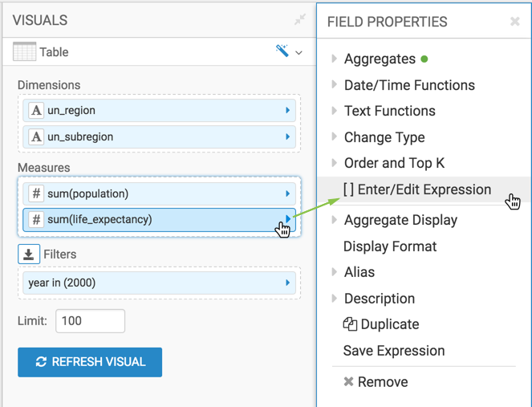Screen dimensions: 532x407
Task: Expand the Aggregates section
Action: pyautogui.click(x=335, y=59)
